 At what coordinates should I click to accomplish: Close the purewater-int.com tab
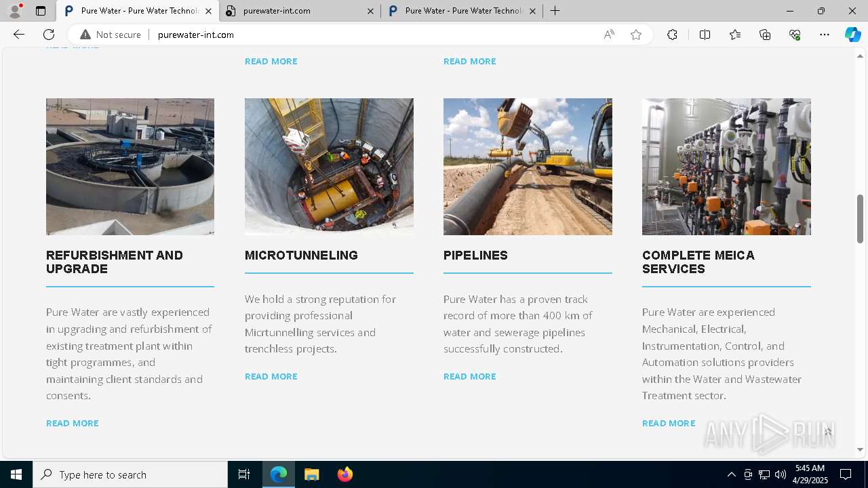click(x=370, y=11)
